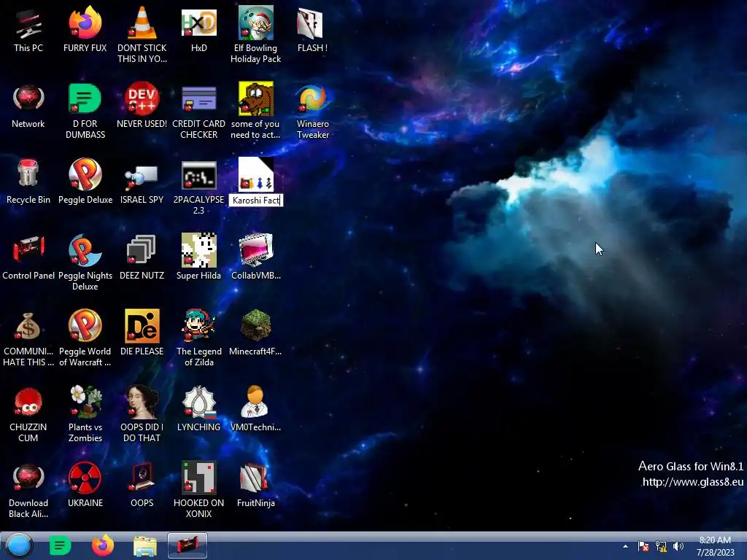The width and height of the screenshot is (747, 560).
Task: Select the DEEZ NUTZ shortcut
Action: 142,257
